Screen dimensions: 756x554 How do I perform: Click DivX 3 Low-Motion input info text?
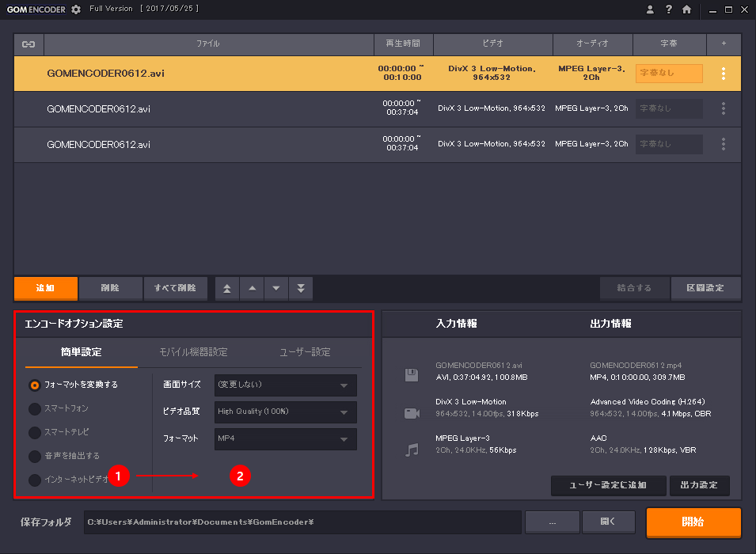(x=471, y=401)
